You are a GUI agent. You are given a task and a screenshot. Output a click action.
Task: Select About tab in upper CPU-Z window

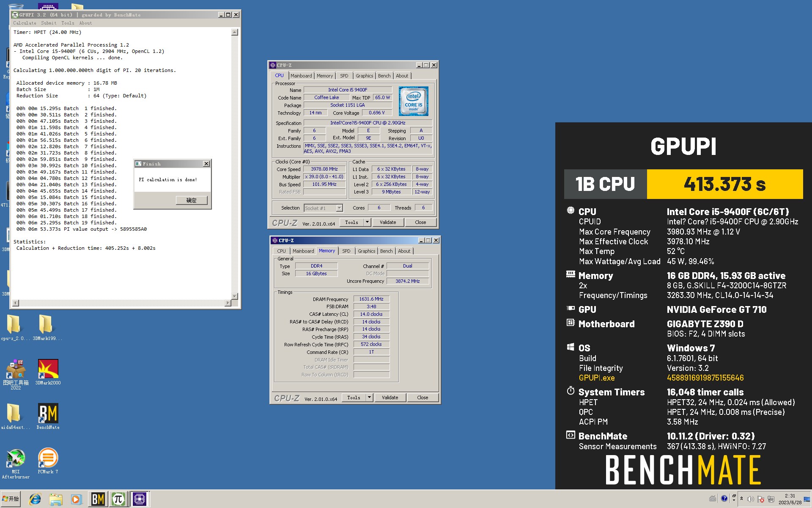(x=402, y=76)
